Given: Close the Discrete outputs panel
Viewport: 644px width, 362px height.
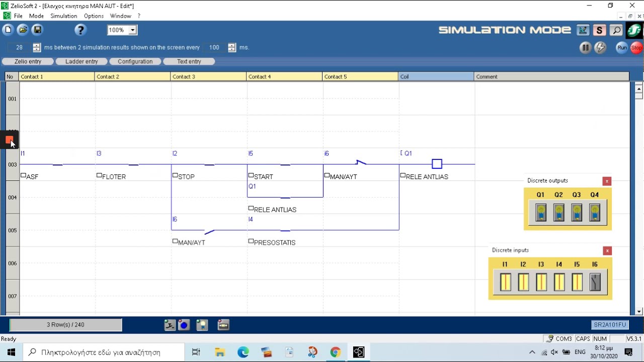Looking at the screenshot, I should click(607, 181).
